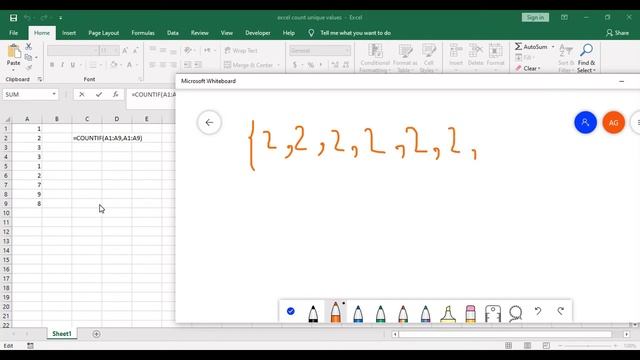The height and width of the screenshot is (360, 640).
Task: Save the workbook with the Save icon
Action: [x=13, y=18]
